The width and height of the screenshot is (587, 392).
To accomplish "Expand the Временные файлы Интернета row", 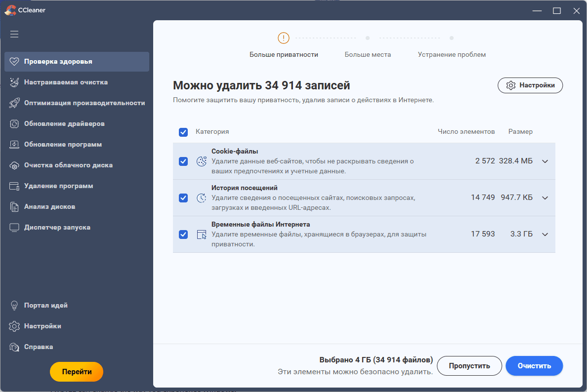I will [x=545, y=235].
